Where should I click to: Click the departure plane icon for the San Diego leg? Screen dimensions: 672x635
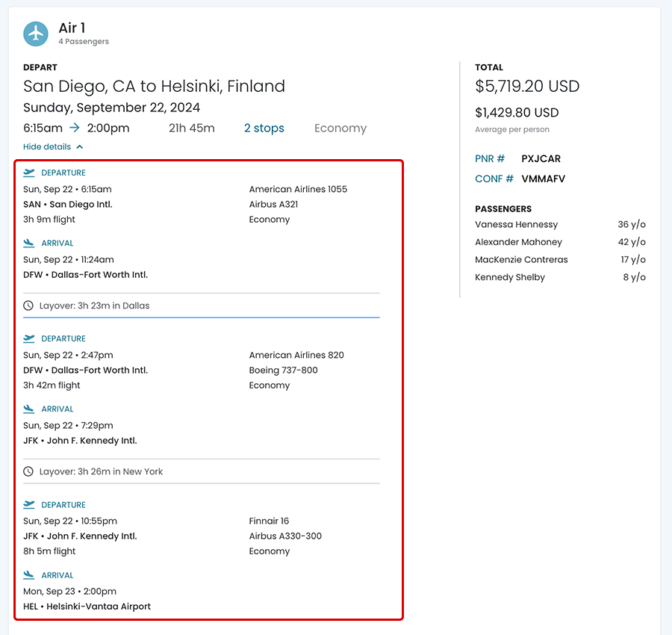[x=29, y=173]
